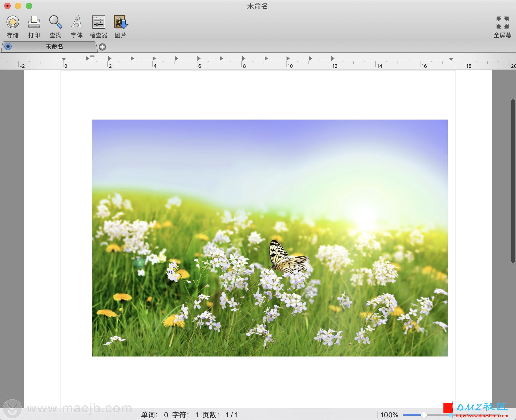Screen dimensions: 516x420
Task: Click the 单词 word count status
Action: pyautogui.click(x=154, y=415)
